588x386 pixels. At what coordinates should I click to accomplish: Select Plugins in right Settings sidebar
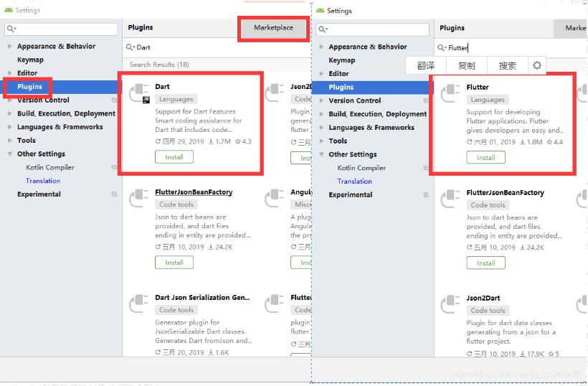[x=341, y=87]
